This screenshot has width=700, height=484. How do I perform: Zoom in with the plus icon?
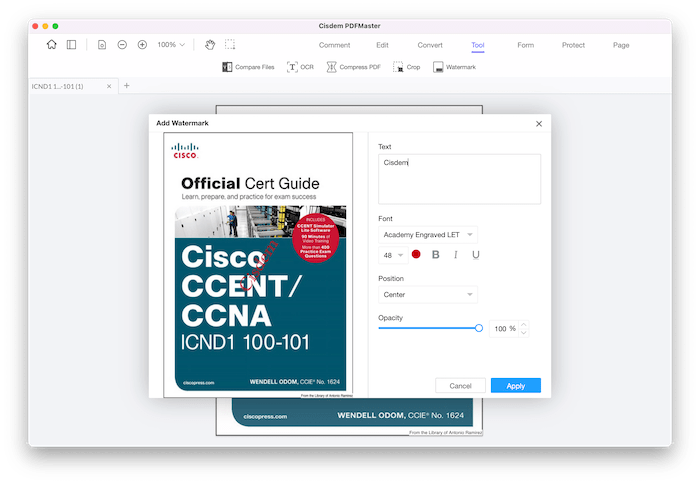tap(142, 45)
